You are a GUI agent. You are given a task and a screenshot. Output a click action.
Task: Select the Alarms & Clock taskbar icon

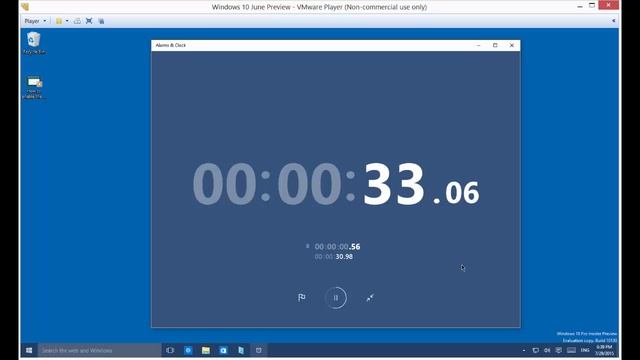click(258, 350)
